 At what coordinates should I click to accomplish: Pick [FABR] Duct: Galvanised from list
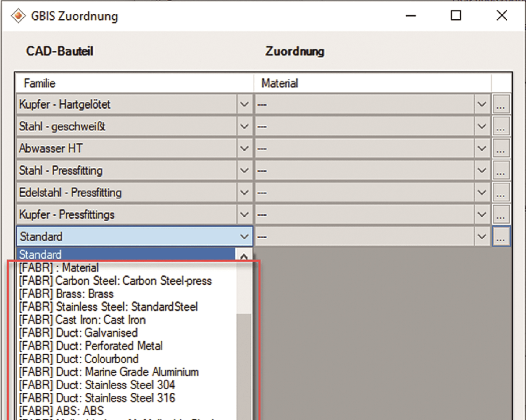(x=78, y=333)
